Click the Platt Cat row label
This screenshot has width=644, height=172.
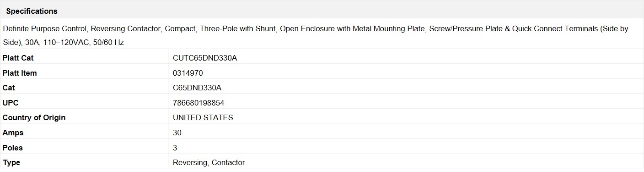(x=18, y=58)
